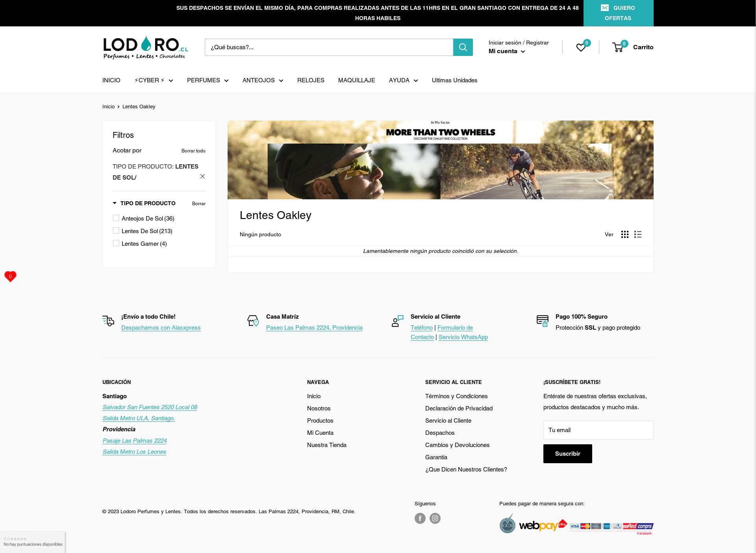Click the Webpay Plus payment logo
This screenshot has height=553, width=756.
pos(542,525)
